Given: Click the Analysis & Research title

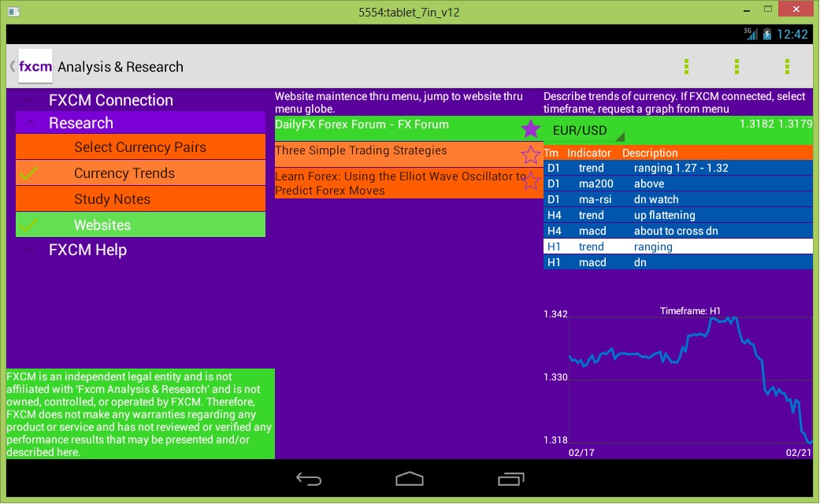Looking at the screenshot, I should tap(121, 67).
